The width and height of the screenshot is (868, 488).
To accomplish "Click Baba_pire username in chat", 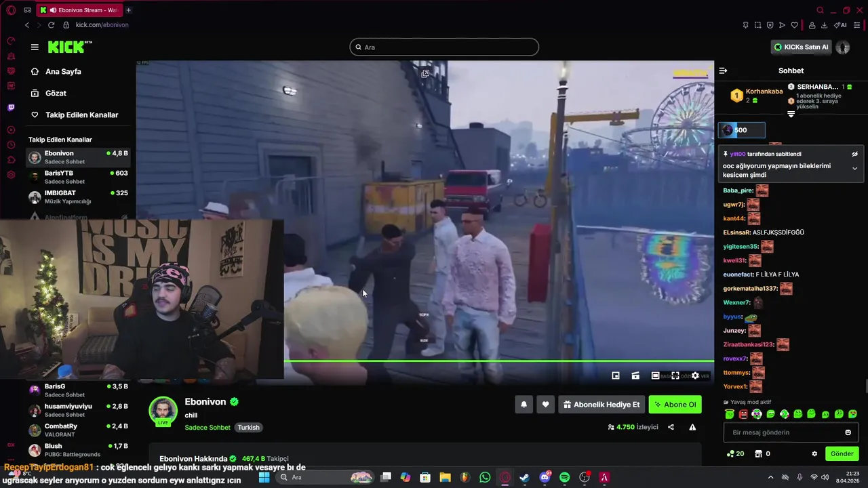I will pyautogui.click(x=738, y=190).
